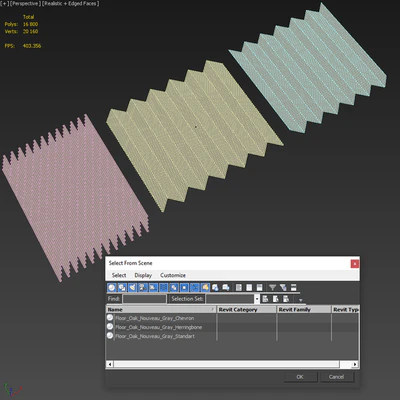Image resolution: width=400 pixels, height=400 pixels.
Task: Click the XYZ axis gizmo in viewport corner
Action: point(12,390)
